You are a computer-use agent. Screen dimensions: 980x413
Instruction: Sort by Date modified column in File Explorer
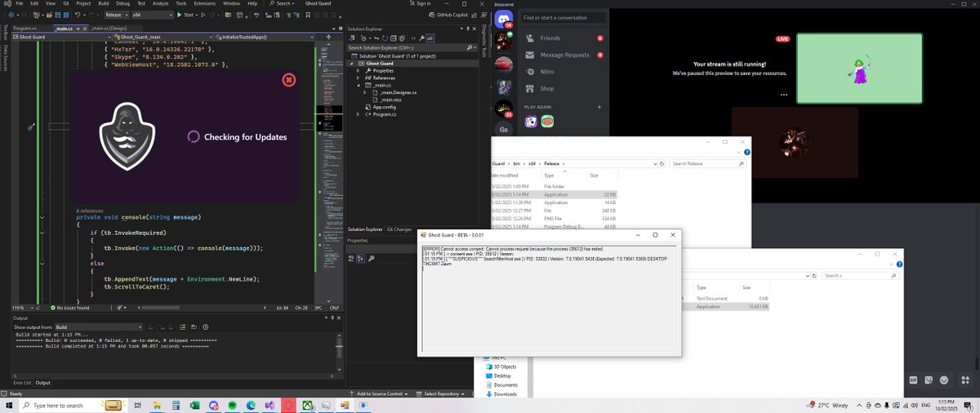pyautogui.click(x=506, y=175)
